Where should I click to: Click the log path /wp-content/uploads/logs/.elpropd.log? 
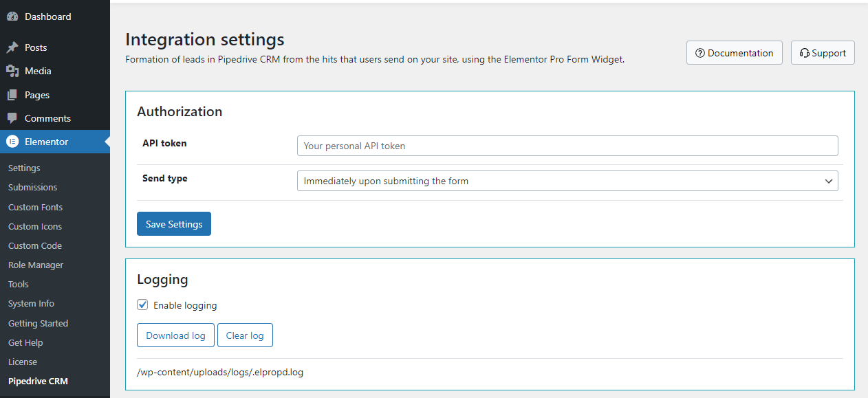(x=220, y=373)
